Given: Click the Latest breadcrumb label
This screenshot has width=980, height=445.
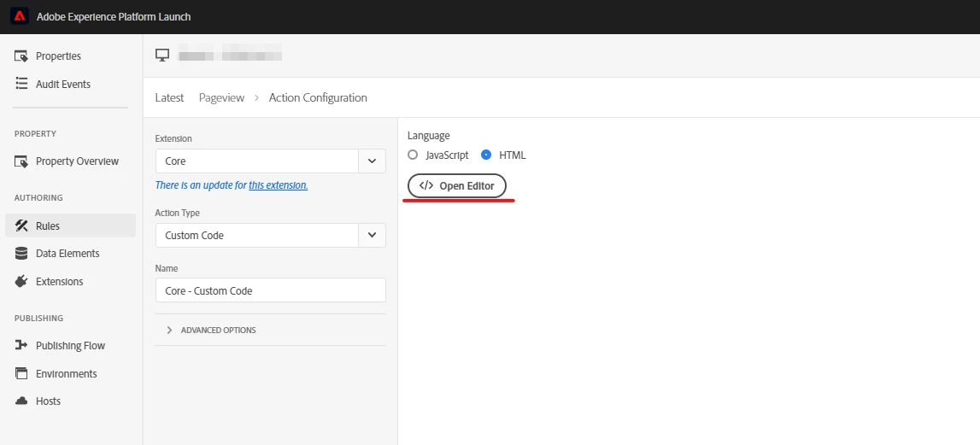Looking at the screenshot, I should point(169,98).
